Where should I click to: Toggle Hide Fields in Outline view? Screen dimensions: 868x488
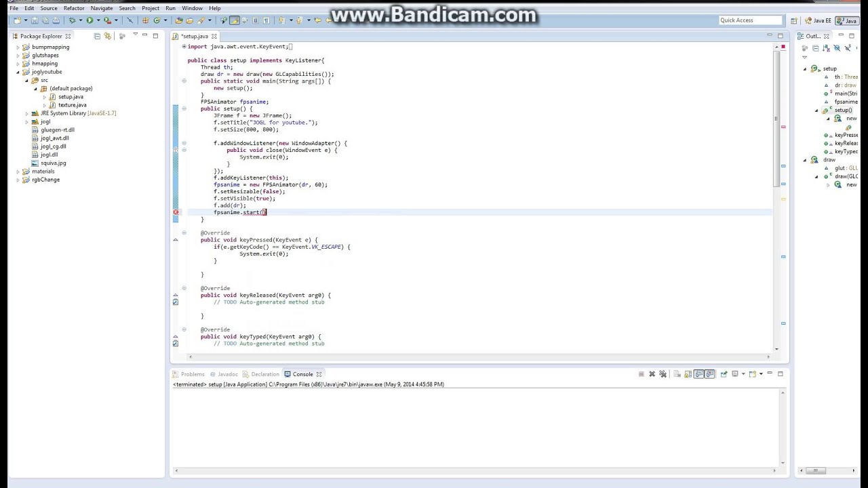tap(837, 48)
